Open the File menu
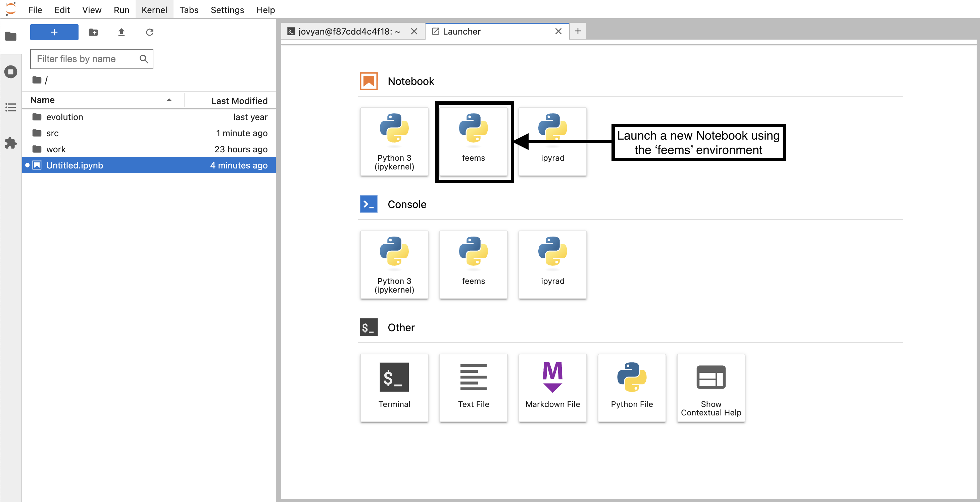The width and height of the screenshot is (980, 502). (35, 10)
